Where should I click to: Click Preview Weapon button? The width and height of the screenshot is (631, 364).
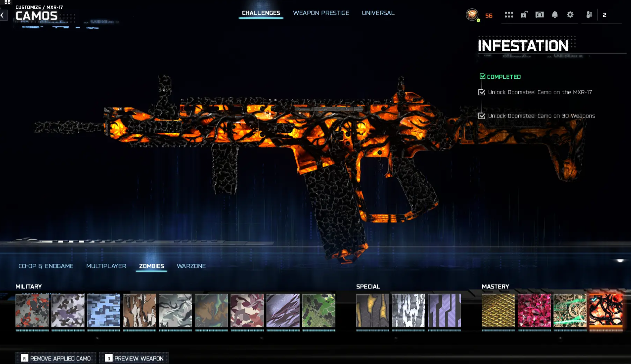134,358
